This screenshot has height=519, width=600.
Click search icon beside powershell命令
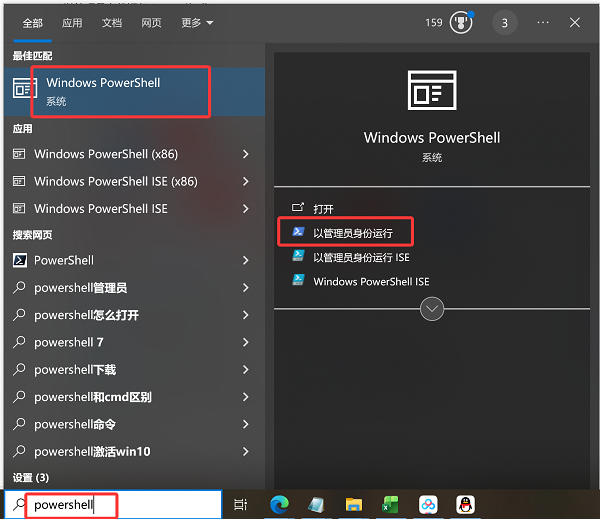(19, 424)
